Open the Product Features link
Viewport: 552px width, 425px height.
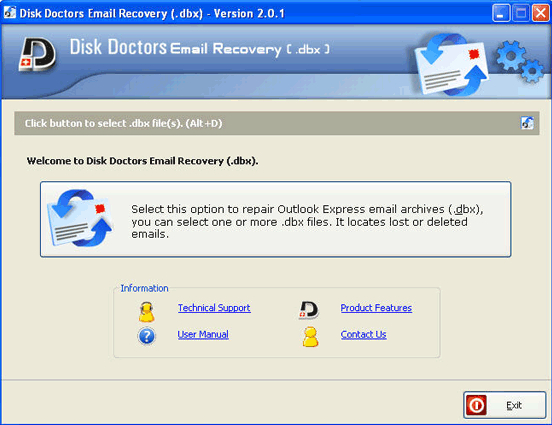[376, 308]
